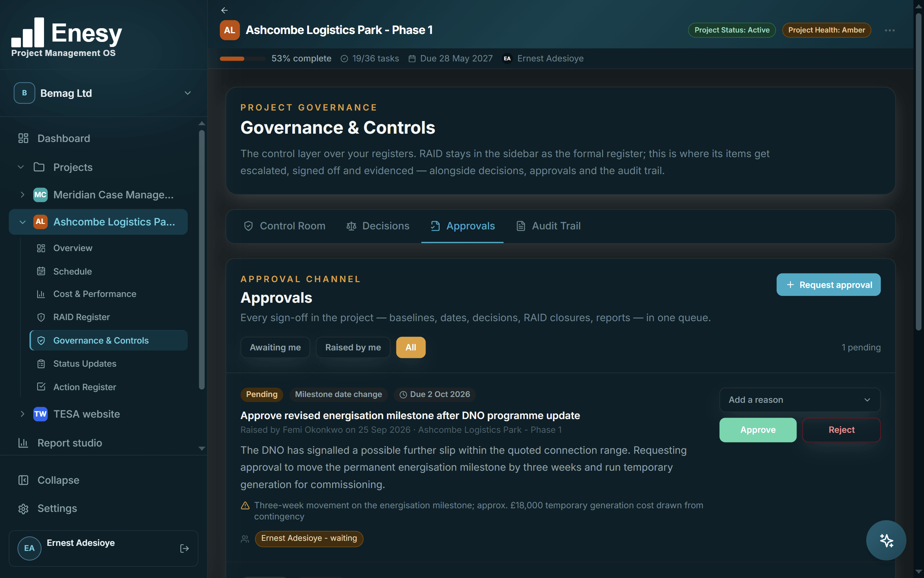The image size is (924, 578).
Task: Filter approvals by Awaiting me
Action: [x=275, y=348]
